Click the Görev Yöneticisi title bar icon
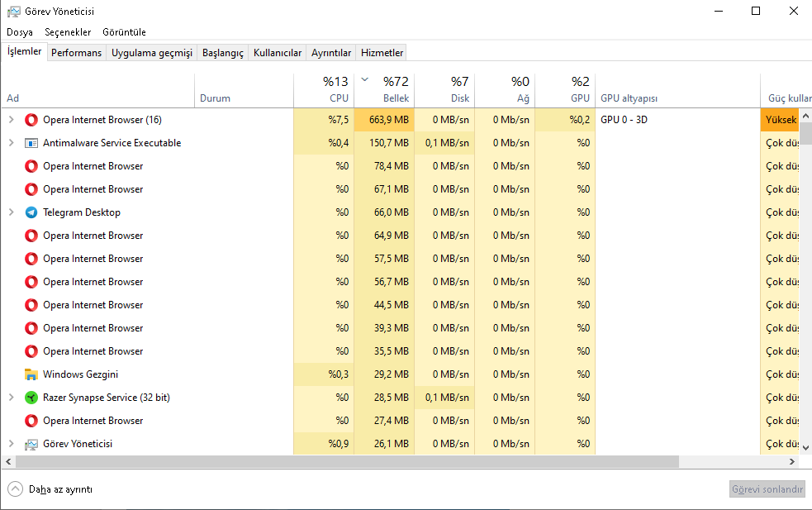 click(x=14, y=12)
